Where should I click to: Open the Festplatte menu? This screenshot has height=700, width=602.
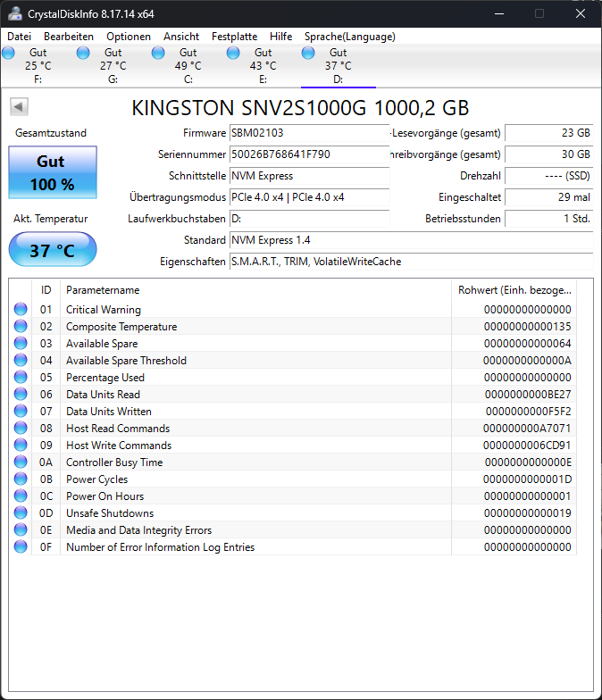[234, 37]
